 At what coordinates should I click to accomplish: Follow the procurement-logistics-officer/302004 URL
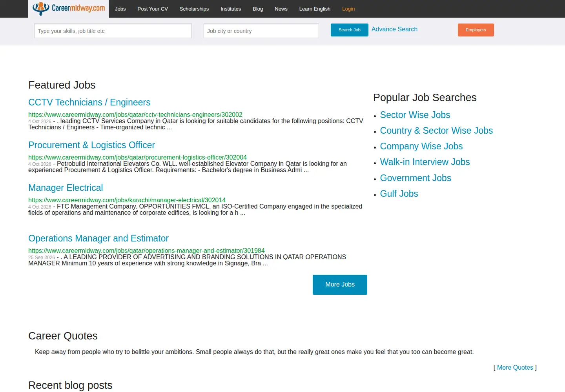coord(137,157)
